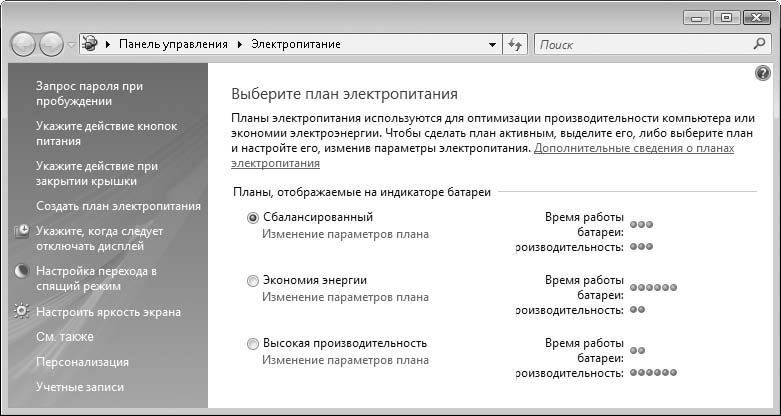Click the display-off clock icon in sidebar

click(x=21, y=232)
